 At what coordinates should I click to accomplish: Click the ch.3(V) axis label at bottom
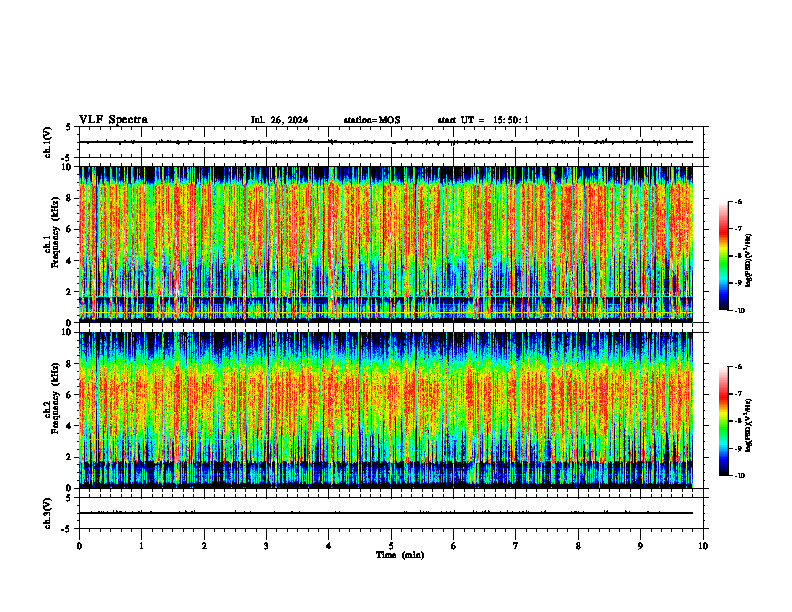pyautogui.click(x=48, y=513)
